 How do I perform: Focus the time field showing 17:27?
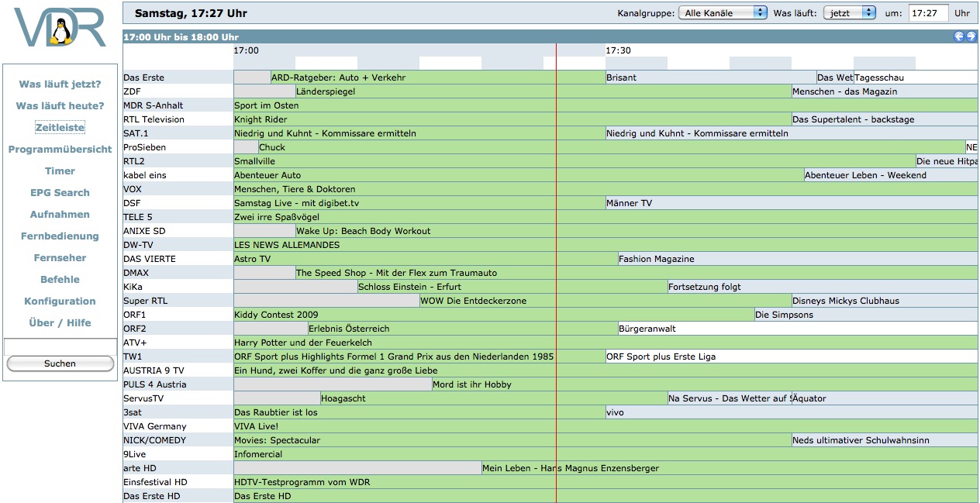click(x=928, y=13)
